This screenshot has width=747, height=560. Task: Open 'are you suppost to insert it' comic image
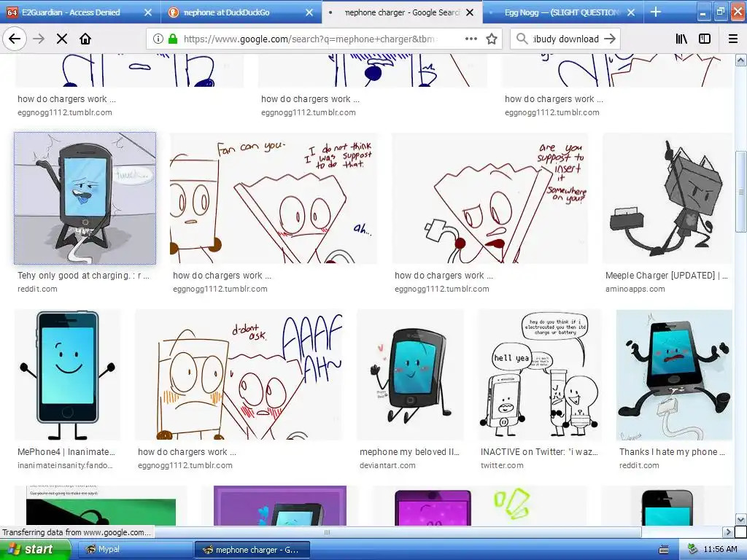(x=489, y=198)
